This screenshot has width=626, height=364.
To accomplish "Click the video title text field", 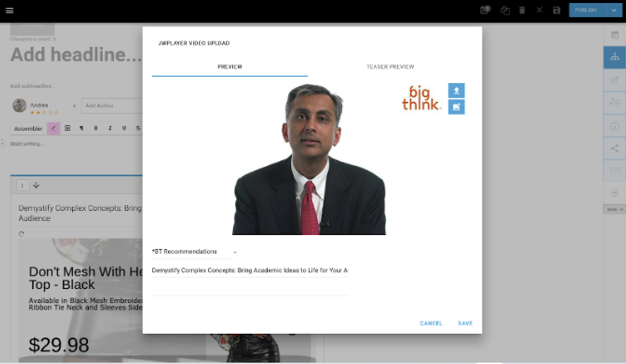I will click(x=249, y=271).
